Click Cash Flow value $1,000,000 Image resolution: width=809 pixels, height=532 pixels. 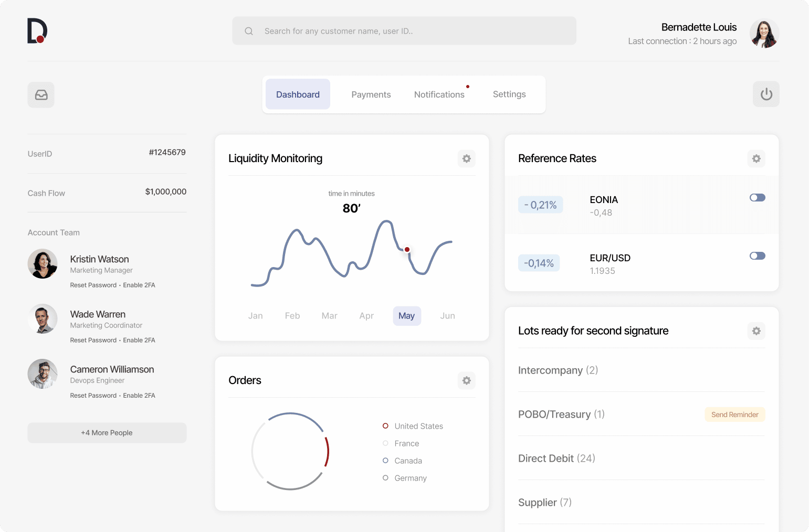tap(166, 191)
